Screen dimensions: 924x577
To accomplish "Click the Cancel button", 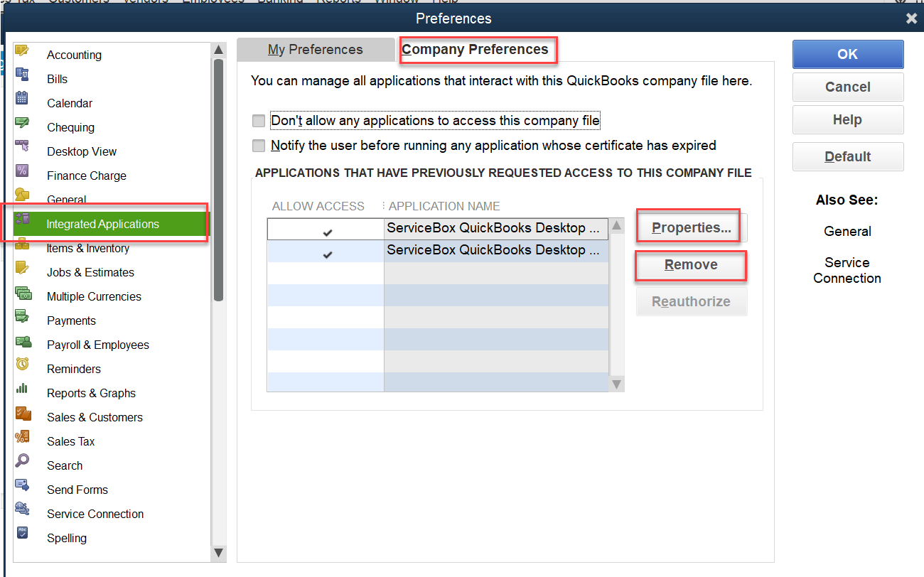I will [848, 87].
